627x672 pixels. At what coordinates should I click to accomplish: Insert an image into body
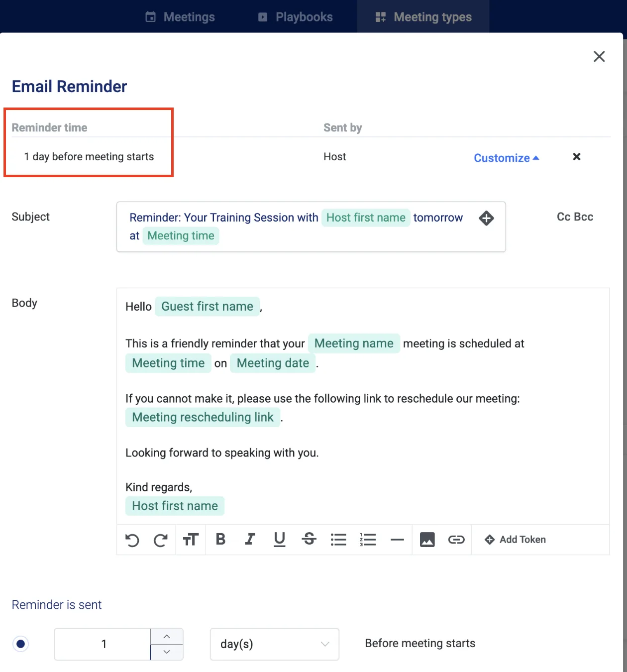click(427, 540)
